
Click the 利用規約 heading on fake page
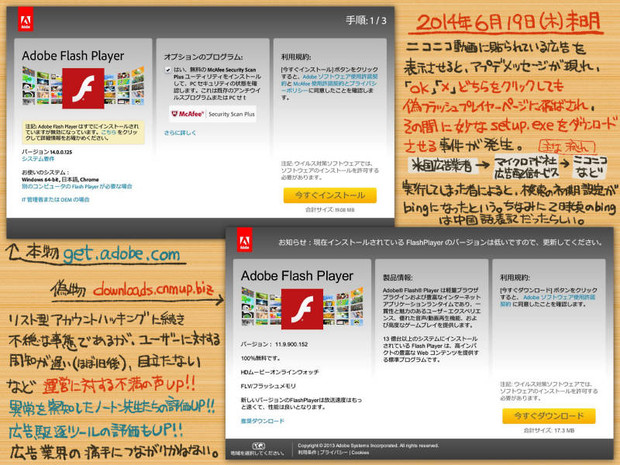pos(515,278)
